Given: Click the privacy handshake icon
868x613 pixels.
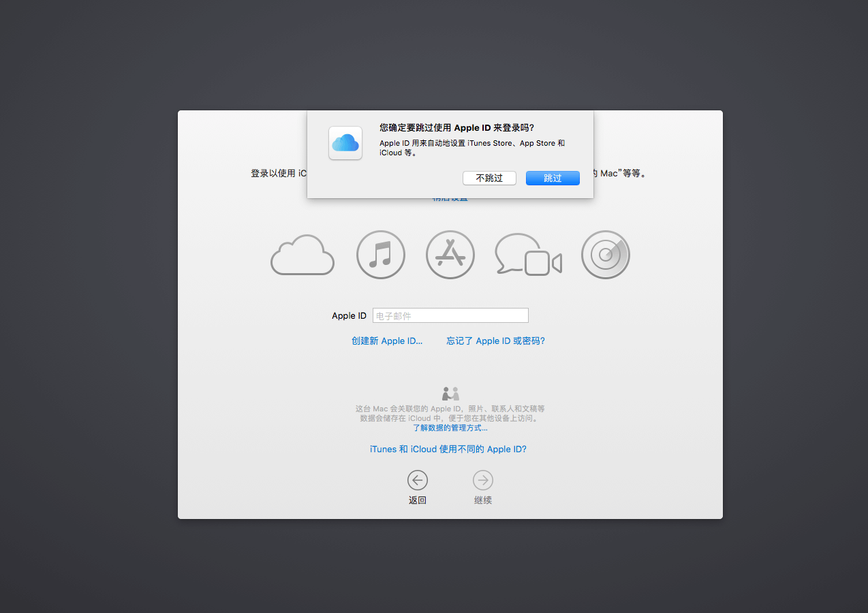Looking at the screenshot, I should click(x=450, y=394).
